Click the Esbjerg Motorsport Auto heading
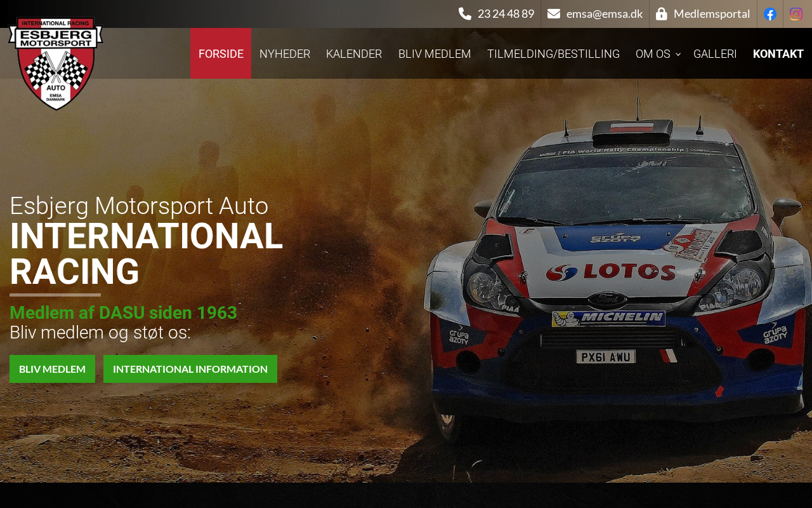812x508 pixels. click(x=139, y=206)
